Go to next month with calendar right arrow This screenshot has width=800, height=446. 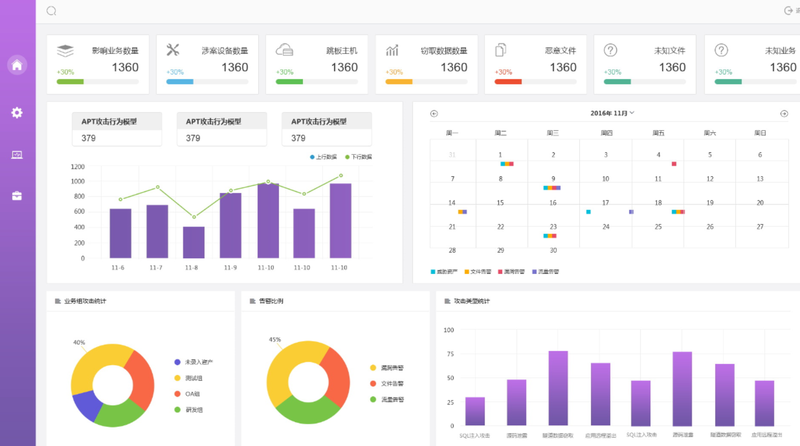784,114
